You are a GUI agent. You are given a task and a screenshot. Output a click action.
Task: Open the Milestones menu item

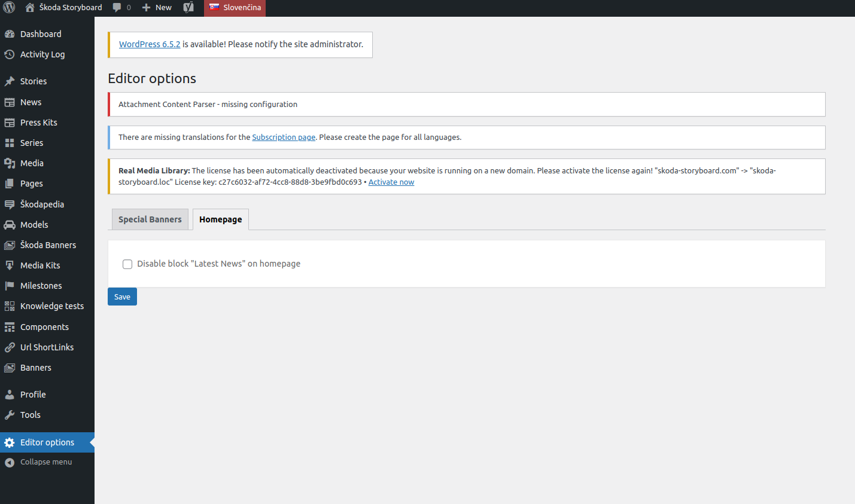pyautogui.click(x=47, y=286)
